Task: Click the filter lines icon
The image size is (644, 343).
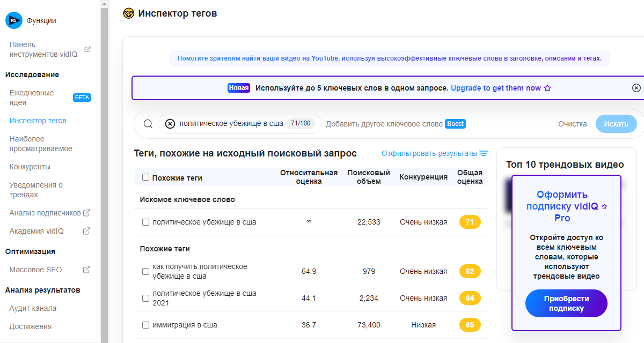Action: 484,153
